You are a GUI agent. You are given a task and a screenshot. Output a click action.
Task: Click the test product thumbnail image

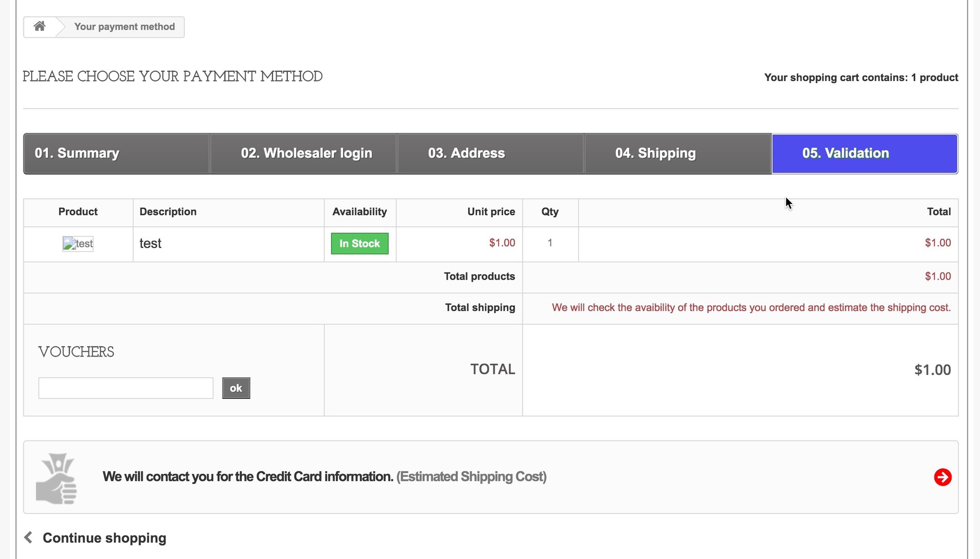[78, 244]
